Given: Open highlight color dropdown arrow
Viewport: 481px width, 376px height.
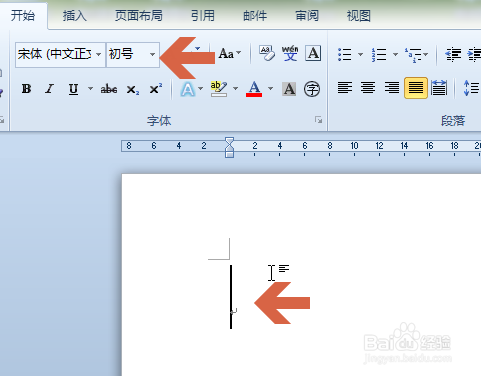Looking at the screenshot, I should 236,89.
